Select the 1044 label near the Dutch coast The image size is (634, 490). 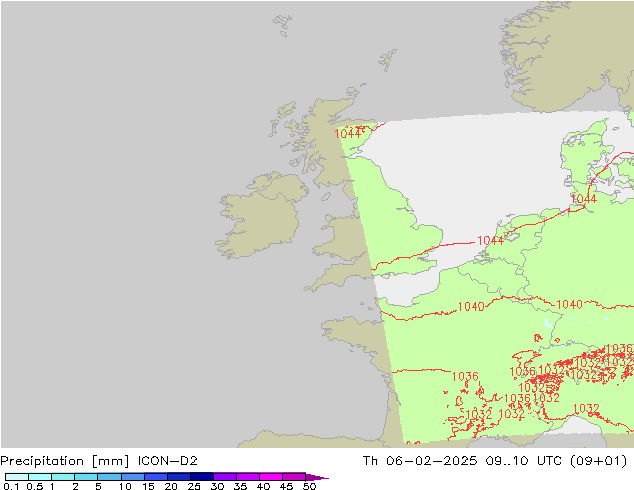tap(490, 240)
